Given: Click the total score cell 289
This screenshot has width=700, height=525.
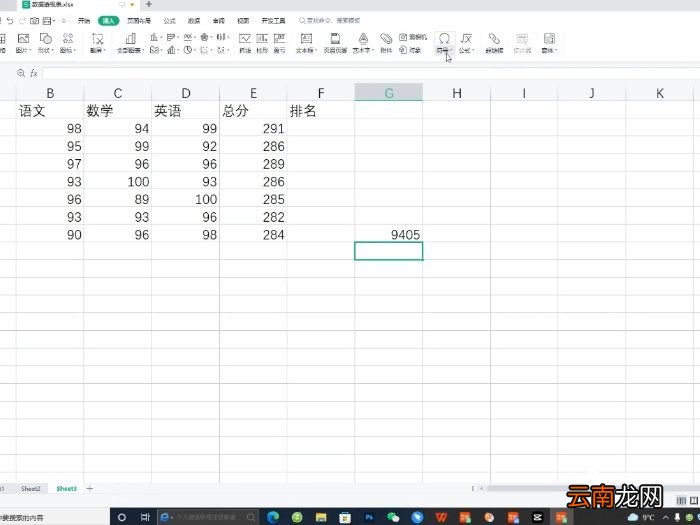Looking at the screenshot, I should pyautogui.click(x=253, y=164).
